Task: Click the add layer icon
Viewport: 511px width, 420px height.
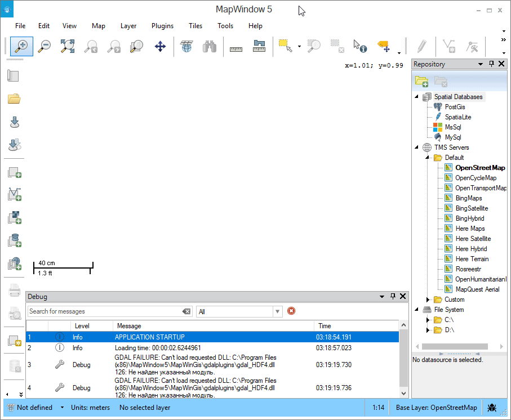Action: [14, 172]
